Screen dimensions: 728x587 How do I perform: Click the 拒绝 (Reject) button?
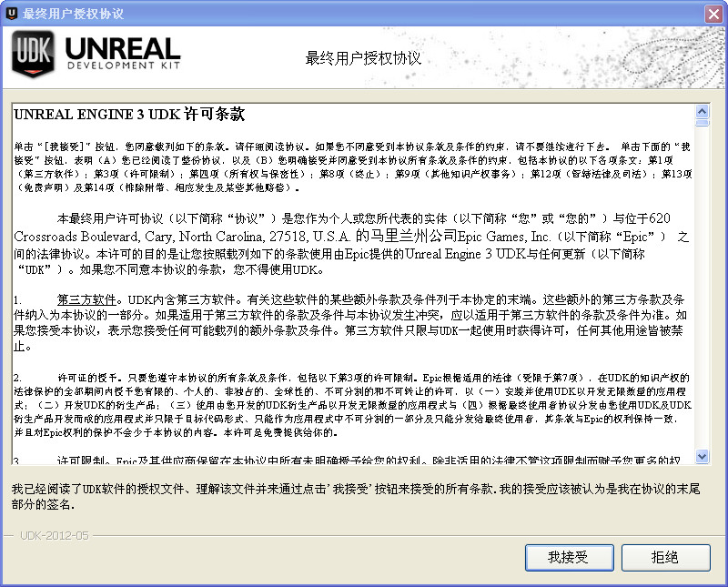(x=666, y=557)
